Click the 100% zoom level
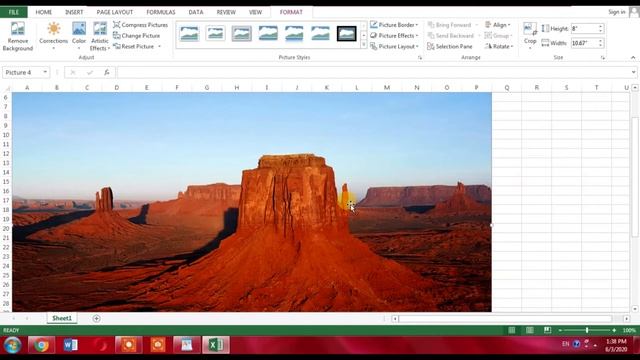640x360 pixels. pyautogui.click(x=629, y=330)
